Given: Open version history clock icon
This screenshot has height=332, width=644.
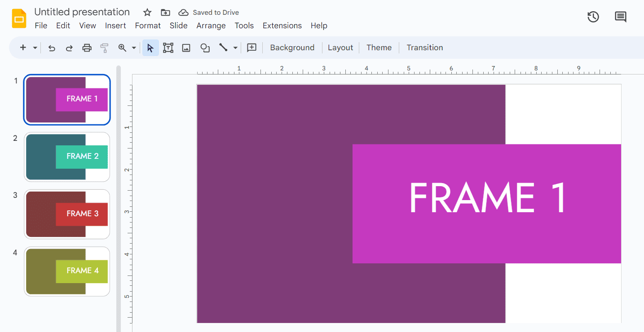Looking at the screenshot, I should tap(593, 17).
